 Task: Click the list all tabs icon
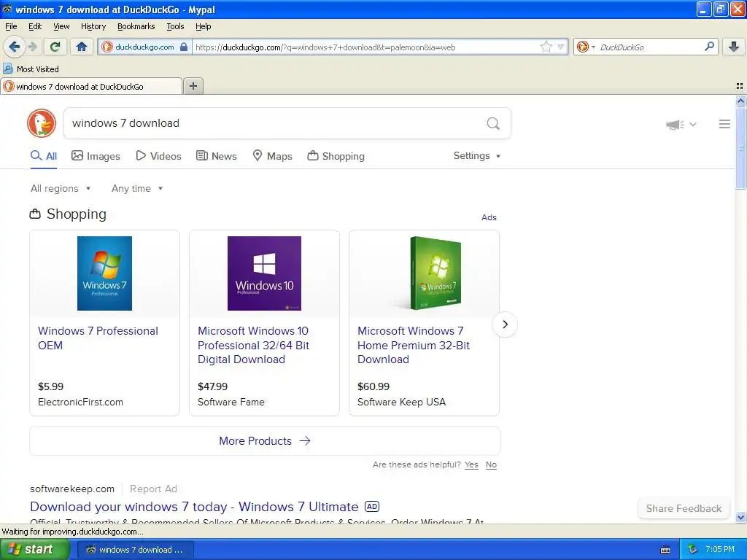pos(740,86)
